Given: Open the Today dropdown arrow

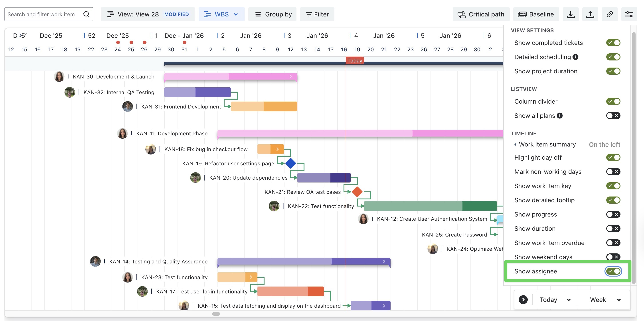Looking at the screenshot, I should point(569,300).
